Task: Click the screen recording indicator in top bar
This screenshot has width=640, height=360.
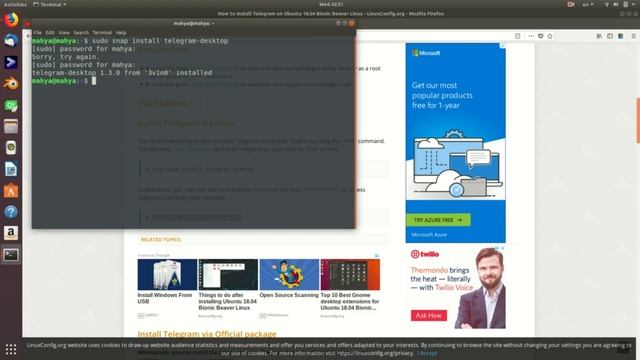Action: [x=571, y=4]
